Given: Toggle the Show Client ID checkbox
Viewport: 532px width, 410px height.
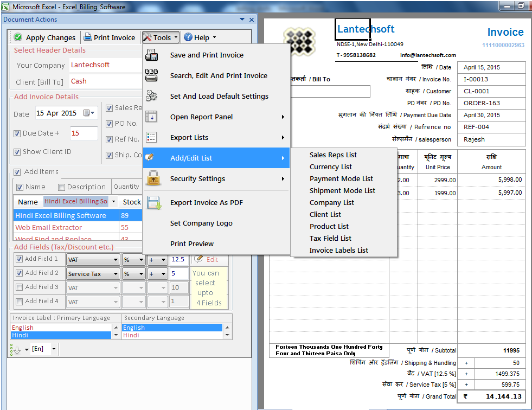Looking at the screenshot, I should 17,152.
